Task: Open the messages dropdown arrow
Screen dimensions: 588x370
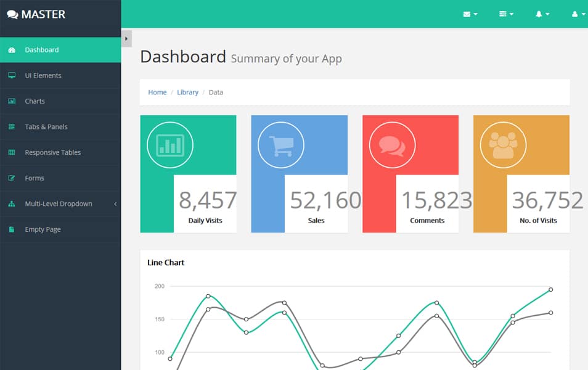Action: [x=475, y=14]
